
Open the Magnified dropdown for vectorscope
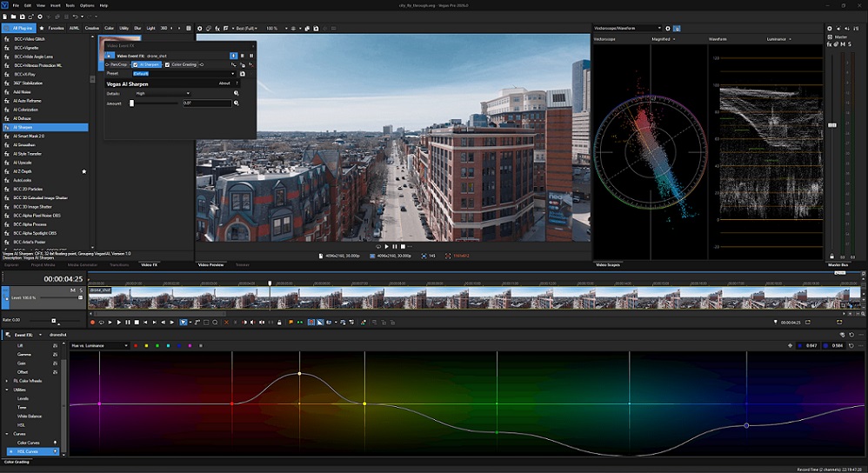click(x=664, y=39)
